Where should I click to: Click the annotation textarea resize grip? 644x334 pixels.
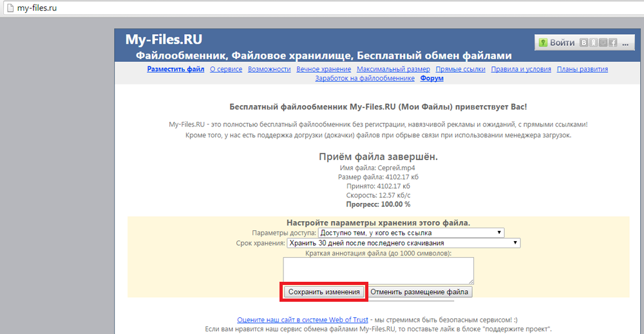[x=471, y=281]
